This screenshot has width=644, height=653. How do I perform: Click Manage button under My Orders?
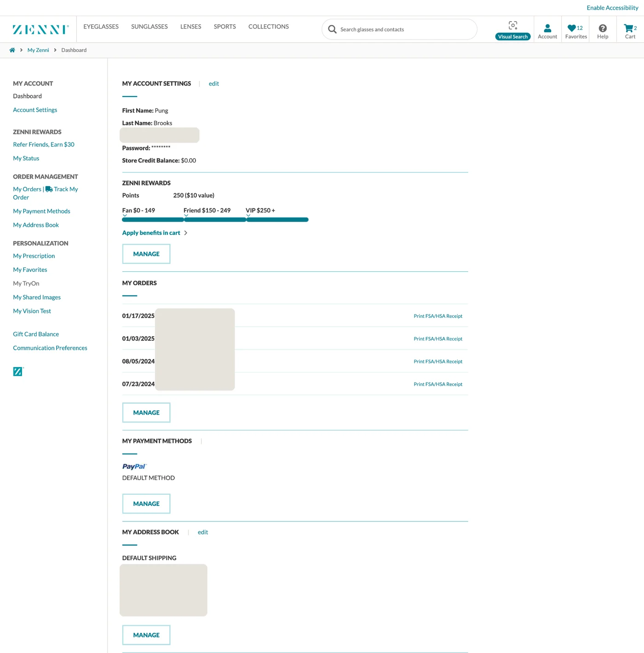pyautogui.click(x=146, y=412)
